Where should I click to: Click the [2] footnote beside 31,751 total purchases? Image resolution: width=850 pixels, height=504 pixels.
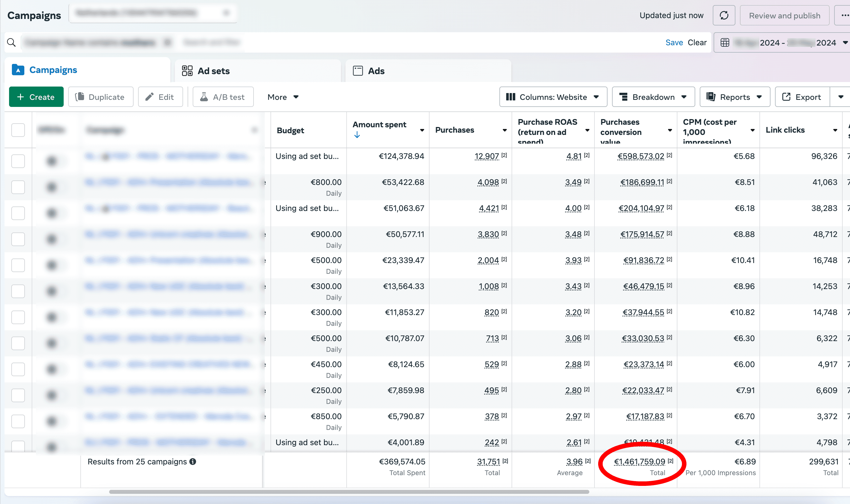(x=506, y=461)
